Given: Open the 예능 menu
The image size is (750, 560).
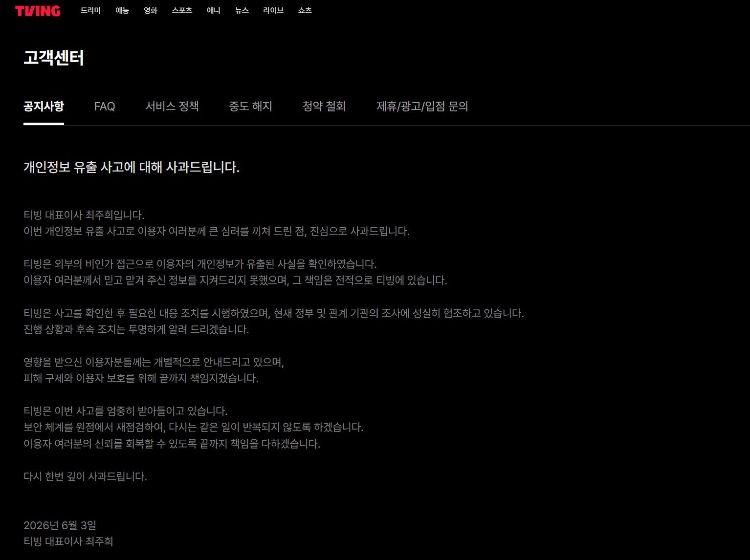Looking at the screenshot, I should point(122,10).
